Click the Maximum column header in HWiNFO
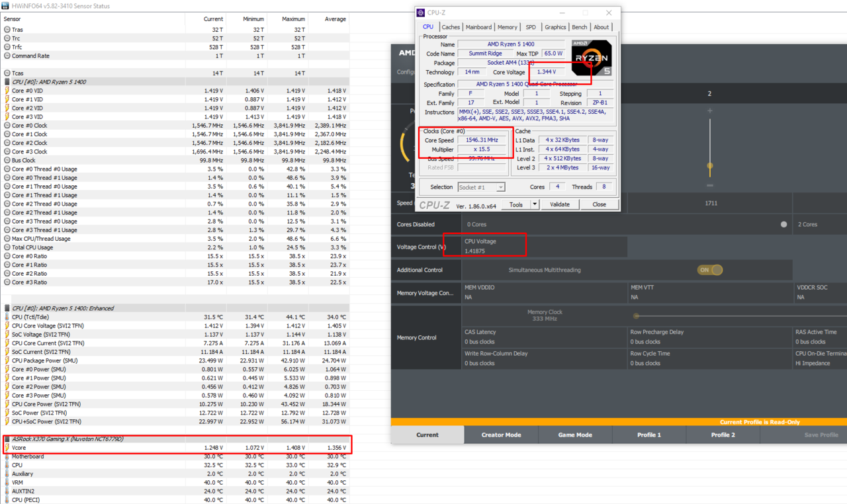 (x=293, y=19)
